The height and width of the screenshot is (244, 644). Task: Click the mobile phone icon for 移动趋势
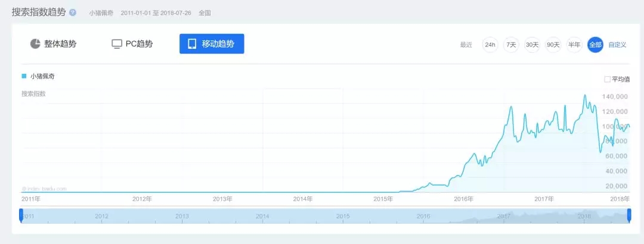pyautogui.click(x=192, y=44)
